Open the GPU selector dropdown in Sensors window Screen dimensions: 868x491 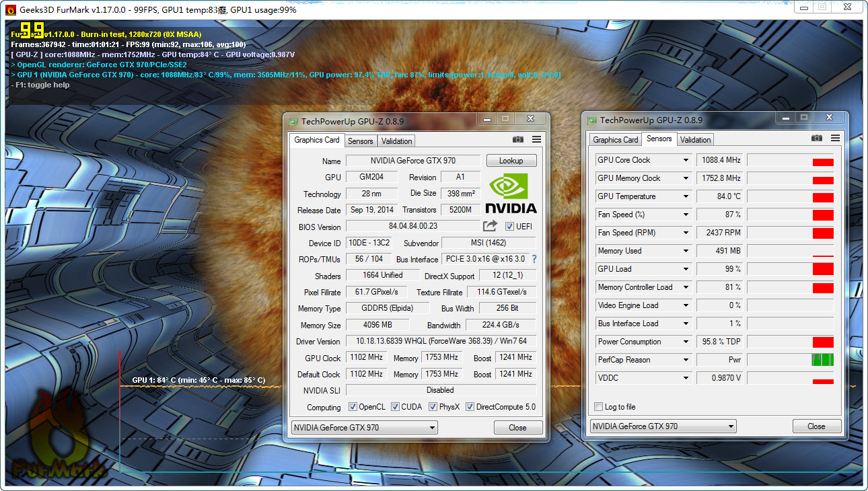click(x=663, y=426)
